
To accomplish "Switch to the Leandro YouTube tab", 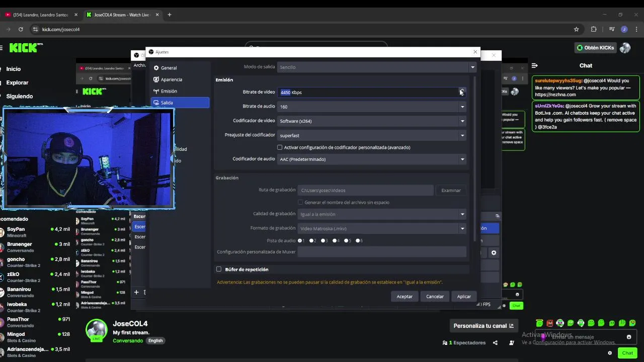I will pyautogui.click(x=41, y=15).
